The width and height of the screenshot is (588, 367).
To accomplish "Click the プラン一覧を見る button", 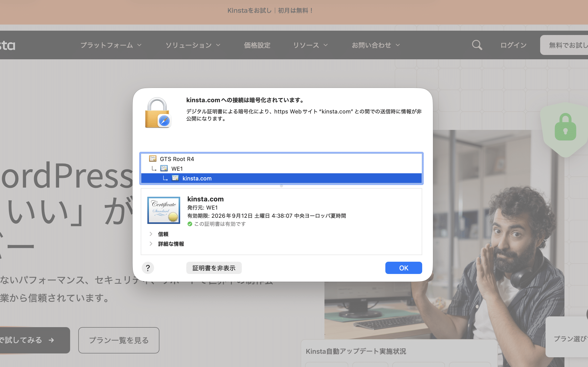I will click(119, 340).
